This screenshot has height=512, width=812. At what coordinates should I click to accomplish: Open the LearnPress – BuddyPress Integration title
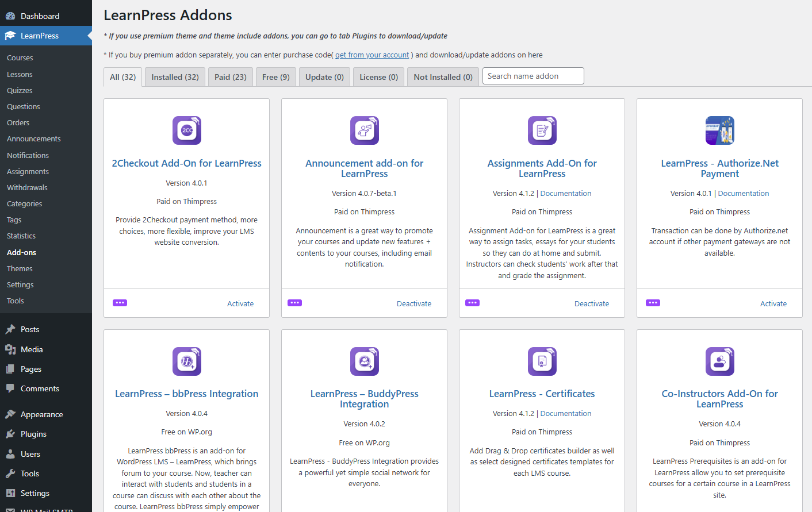[x=365, y=399]
